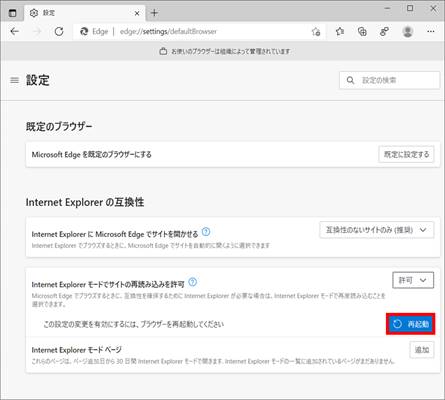Open the tab actions menu icon
445x400 pixels.
tap(12, 13)
